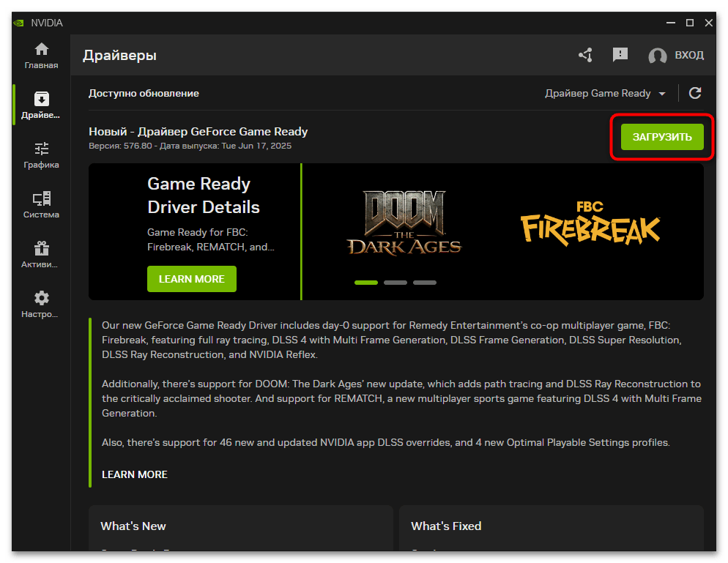Click the What's Fixed card heading
The height and width of the screenshot is (563, 728).
(446, 526)
